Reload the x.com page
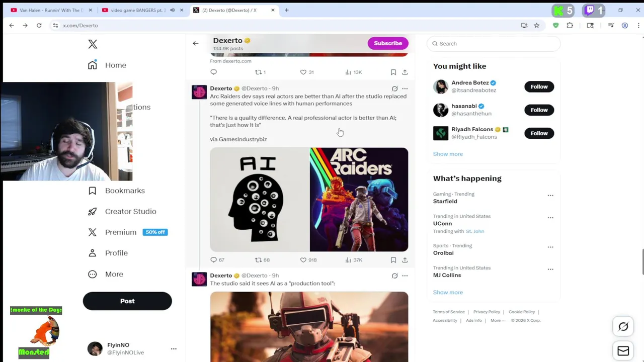644x362 pixels. (x=39, y=25)
